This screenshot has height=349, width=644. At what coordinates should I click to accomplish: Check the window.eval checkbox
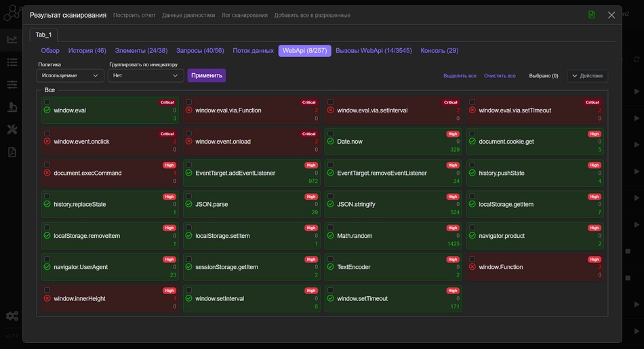click(x=47, y=102)
